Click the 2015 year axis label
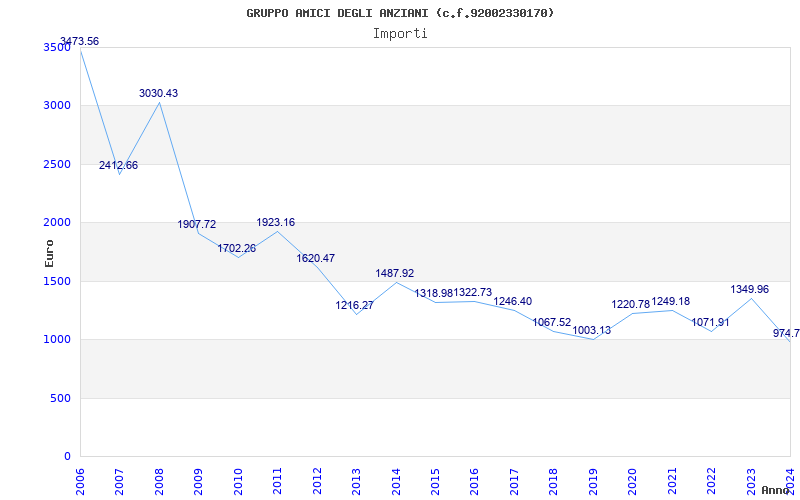Image resolution: width=800 pixels, height=500 pixels. pos(435,481)
